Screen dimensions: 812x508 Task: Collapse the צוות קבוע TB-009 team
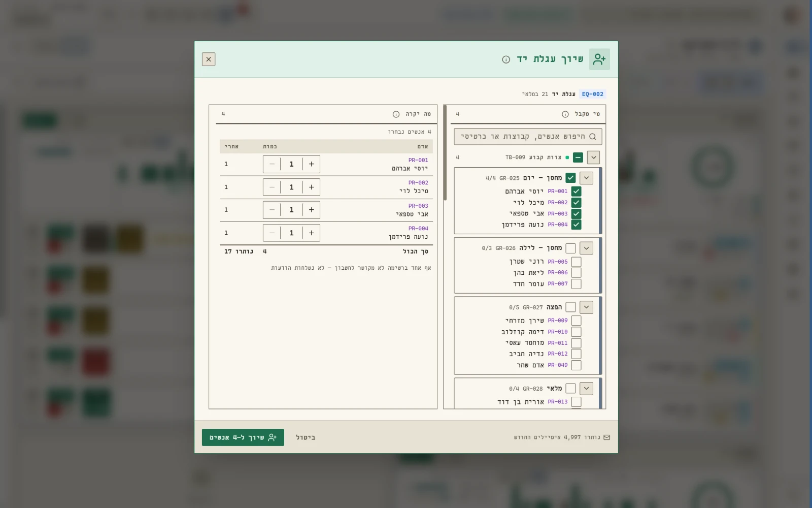coord(593,157)
